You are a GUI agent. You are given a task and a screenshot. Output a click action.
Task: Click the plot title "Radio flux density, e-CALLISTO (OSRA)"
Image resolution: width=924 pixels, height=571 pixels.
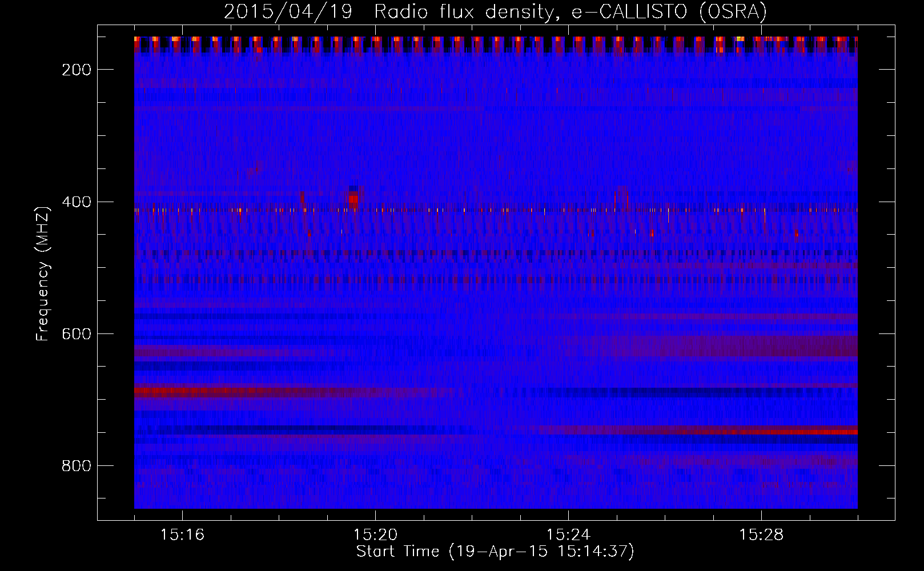click(x=571, y=12)
